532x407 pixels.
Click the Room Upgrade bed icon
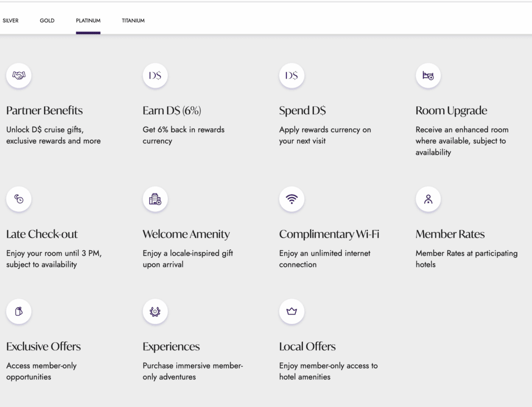(x=428, y=75)
